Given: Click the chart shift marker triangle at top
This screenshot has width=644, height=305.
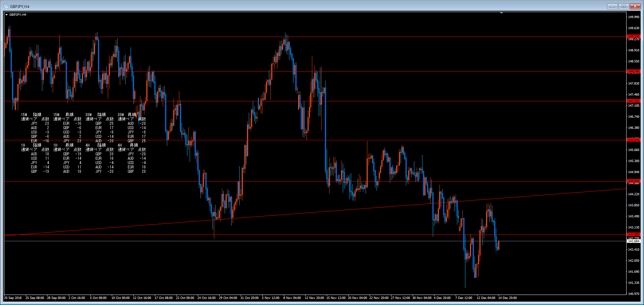Looking at the screenshot, I should click(x=501, y=13).
